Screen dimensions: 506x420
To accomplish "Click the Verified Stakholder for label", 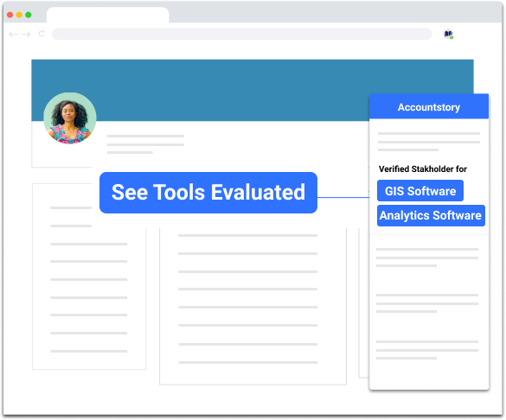I will pyautogui.click(x=423, y=169).
